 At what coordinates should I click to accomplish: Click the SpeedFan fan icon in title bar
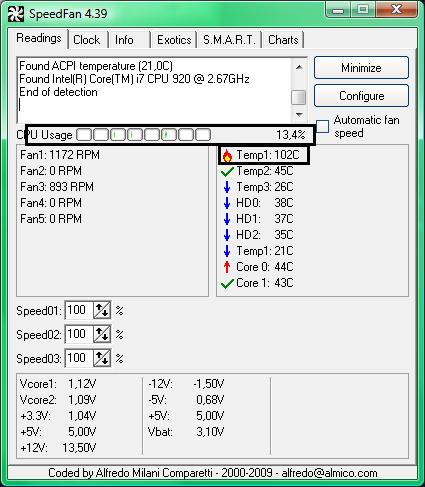16,14
